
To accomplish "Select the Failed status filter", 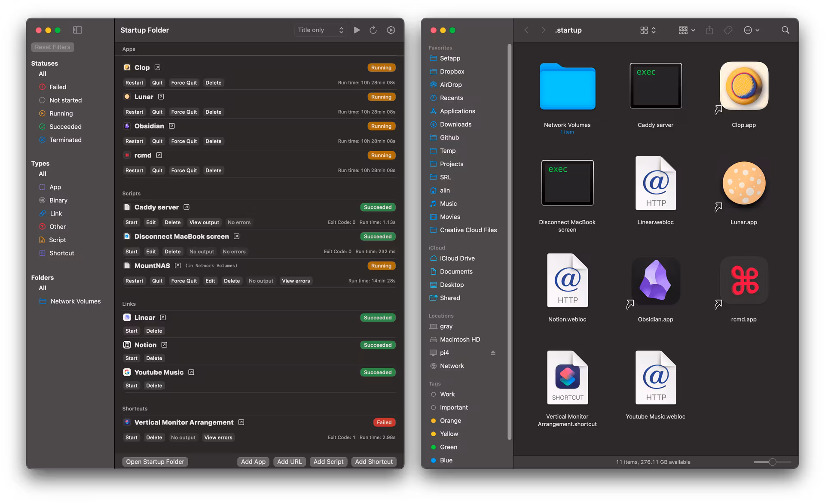I will click(x=57, y=87).
